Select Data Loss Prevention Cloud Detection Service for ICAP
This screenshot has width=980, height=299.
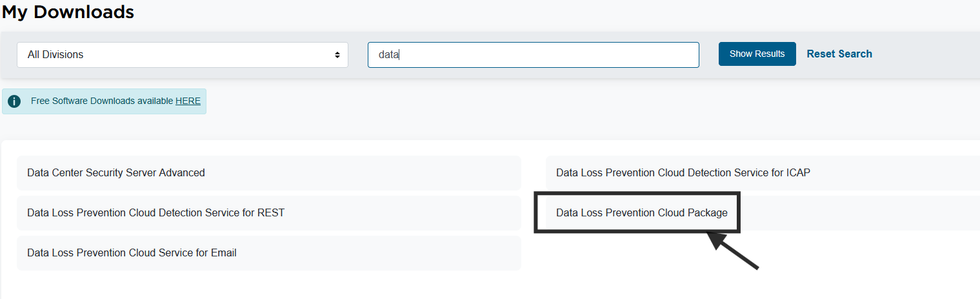point(683,172)
